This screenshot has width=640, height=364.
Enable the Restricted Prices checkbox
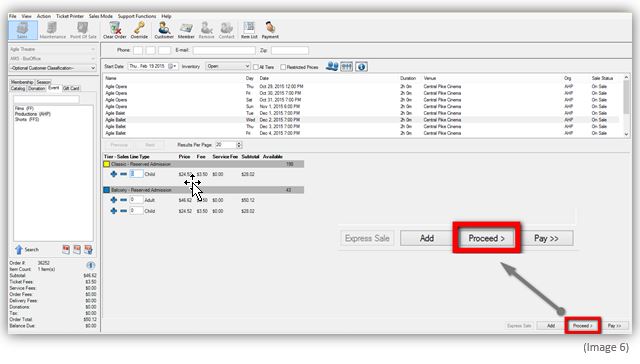(283, 67)
